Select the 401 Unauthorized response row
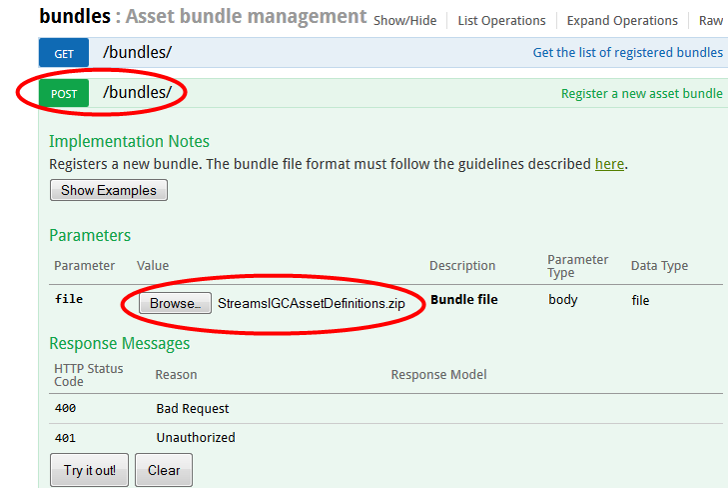 195,437
